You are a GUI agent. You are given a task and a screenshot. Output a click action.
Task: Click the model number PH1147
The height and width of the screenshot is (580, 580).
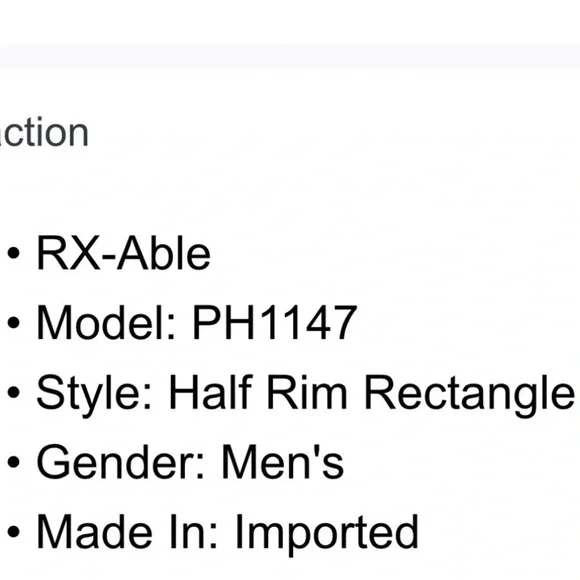[x=275, y=323]
